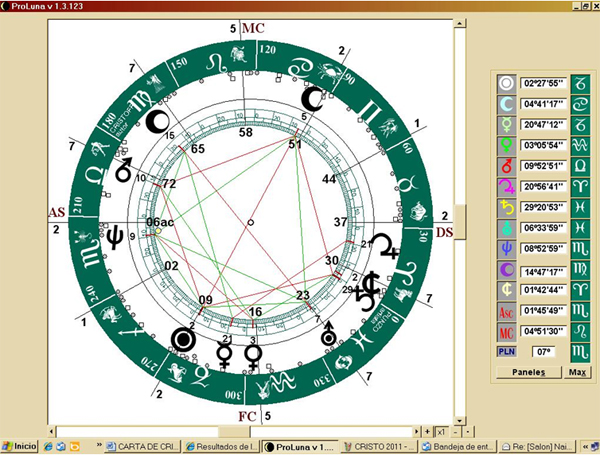Select the red Asc icon in panel

[x=507, y=310]
